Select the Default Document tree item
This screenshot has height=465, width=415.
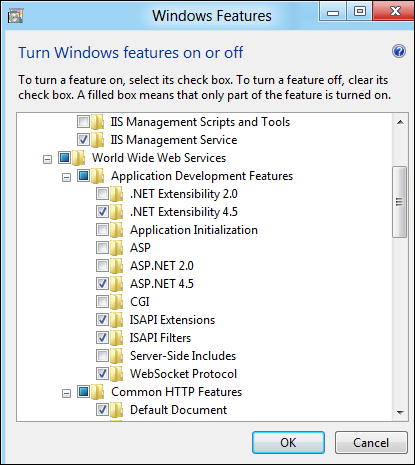(x=178, y=410)
